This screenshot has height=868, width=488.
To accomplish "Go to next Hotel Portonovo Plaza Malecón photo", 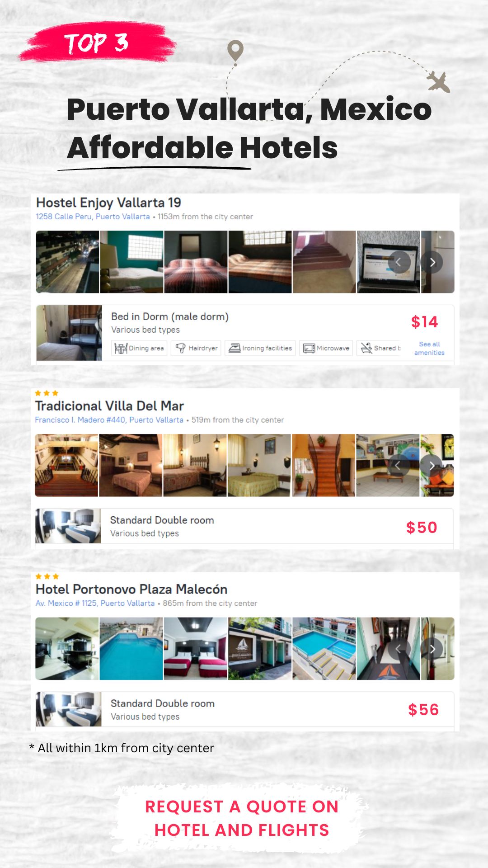I will pos(432,649).
